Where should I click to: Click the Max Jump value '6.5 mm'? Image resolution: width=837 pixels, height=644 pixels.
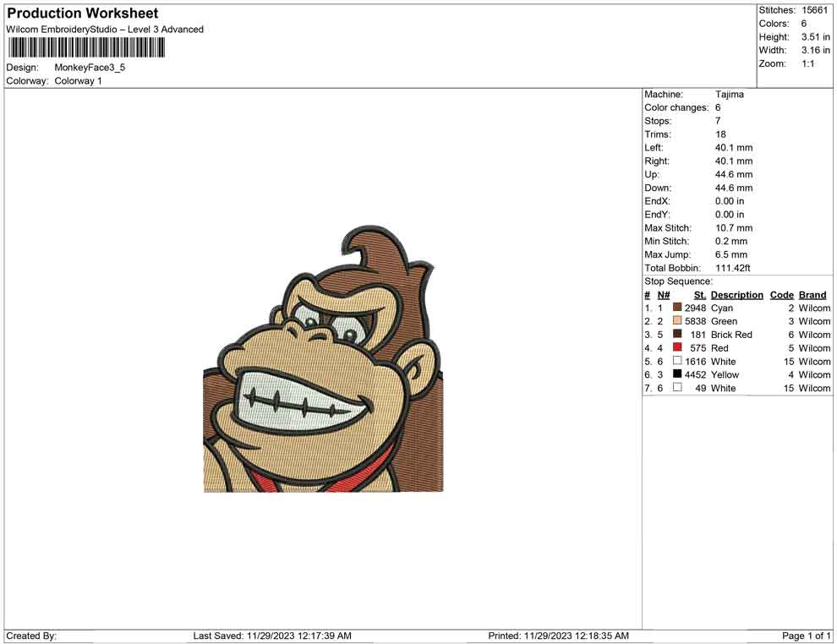pos(731,254)
